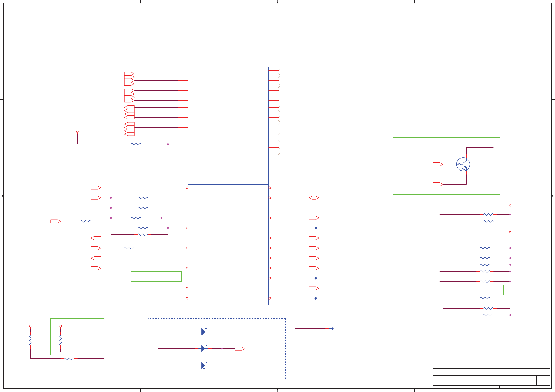
Task: Click the top border center arrow marker
Action: pyautogui.click(x=277, y=2)
